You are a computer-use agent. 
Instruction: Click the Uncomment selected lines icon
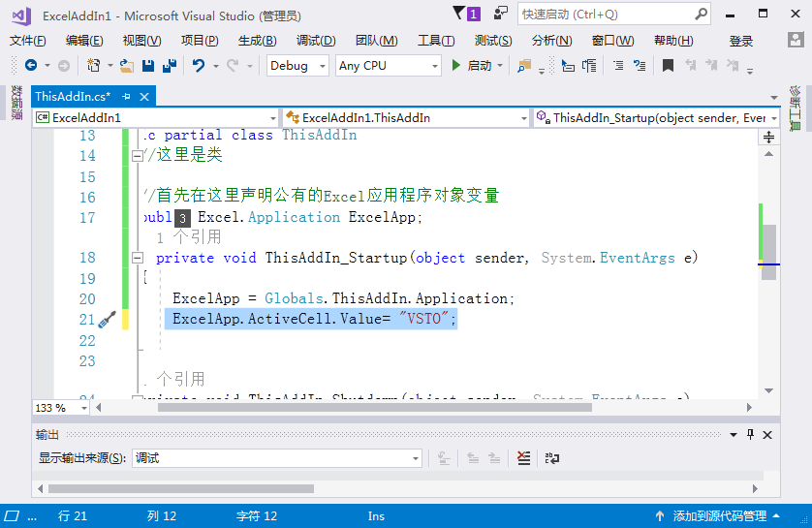[x=640, y=65]
